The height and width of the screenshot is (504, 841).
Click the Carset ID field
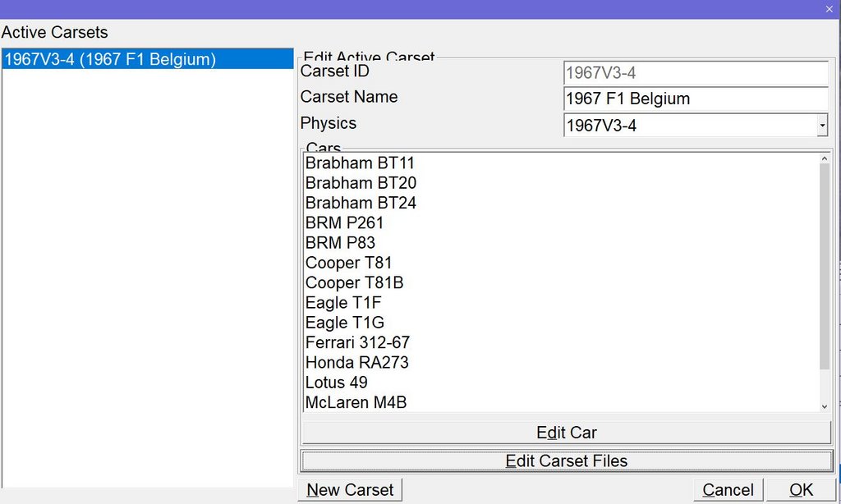[696, 73]
